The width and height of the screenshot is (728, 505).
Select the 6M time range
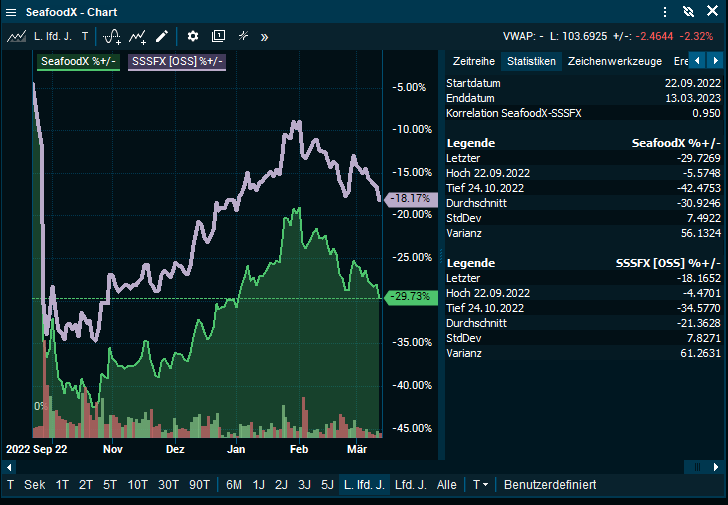(x=233, y=485)
